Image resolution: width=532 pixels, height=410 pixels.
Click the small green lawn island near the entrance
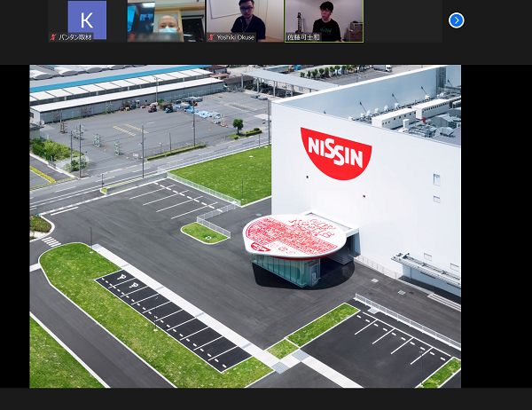click(204, 233)
